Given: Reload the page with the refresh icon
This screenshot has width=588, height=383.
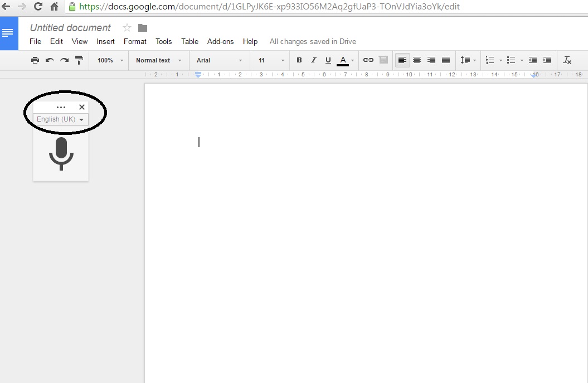Looking at the screenshot, I should [x=38, y=6].
